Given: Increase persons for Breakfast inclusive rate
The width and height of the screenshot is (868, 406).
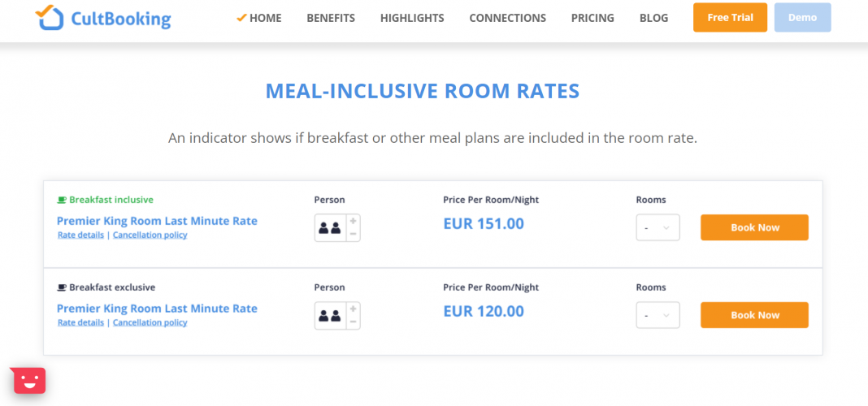Looking at the screenshot, I should point(353,221).
